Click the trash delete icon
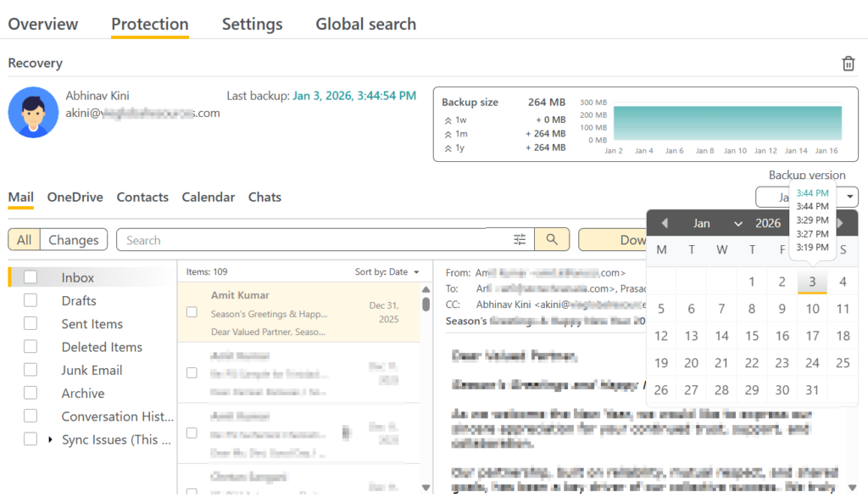This screenshot has height=497, width=868. pos(848,64)
